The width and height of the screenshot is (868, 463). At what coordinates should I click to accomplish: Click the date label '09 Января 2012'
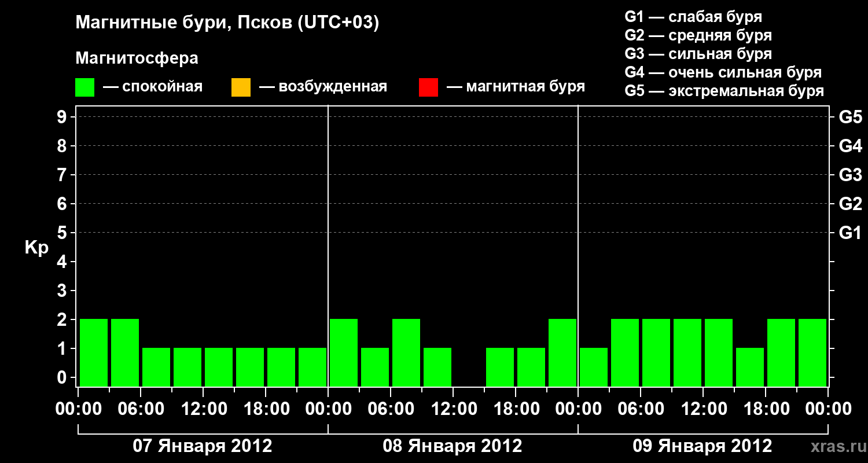(x=703, y=446)
